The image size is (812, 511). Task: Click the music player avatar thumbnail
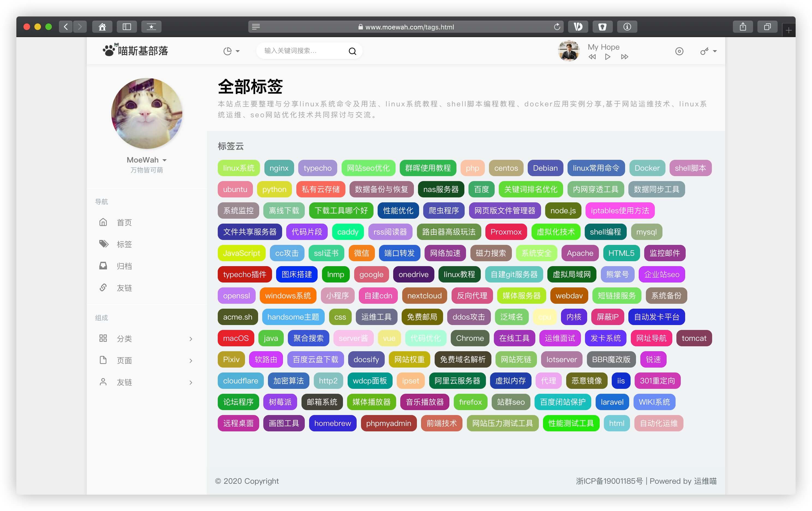569,51
